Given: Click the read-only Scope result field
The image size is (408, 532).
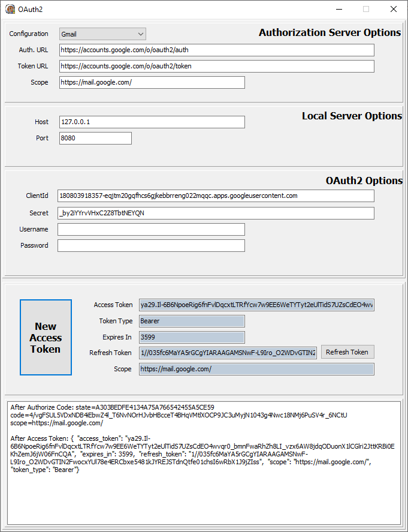Looking at the screenshot, I should (x=256, y=369).
